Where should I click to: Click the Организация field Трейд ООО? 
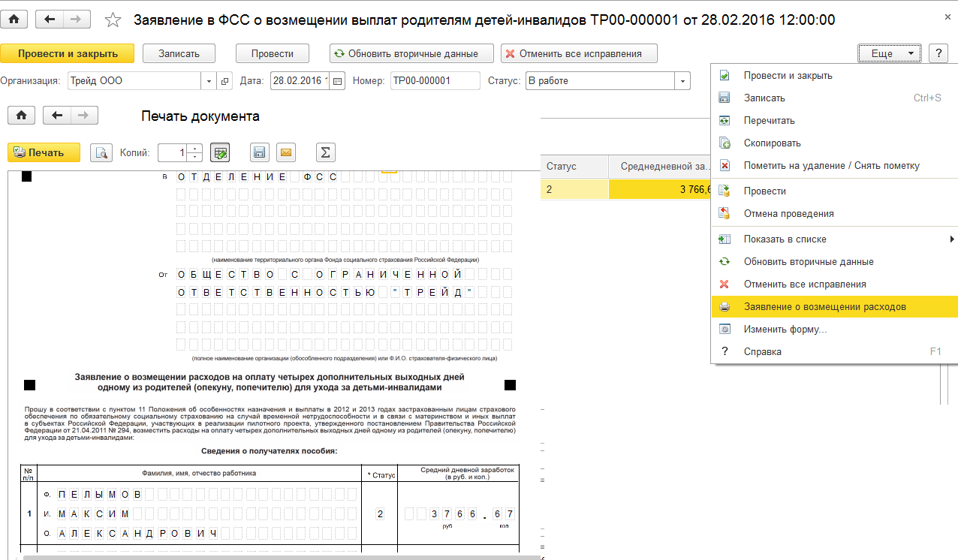coord(134,81)
